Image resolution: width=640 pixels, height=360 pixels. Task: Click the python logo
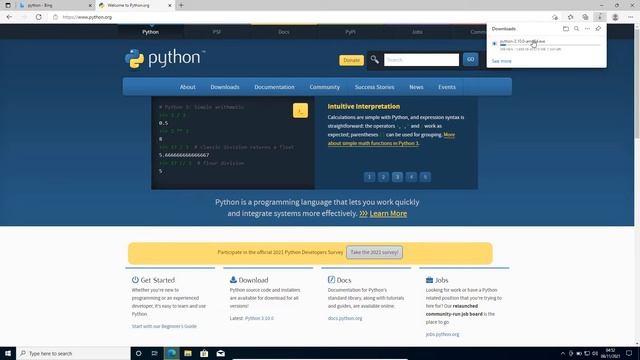(x=165, y=58)
